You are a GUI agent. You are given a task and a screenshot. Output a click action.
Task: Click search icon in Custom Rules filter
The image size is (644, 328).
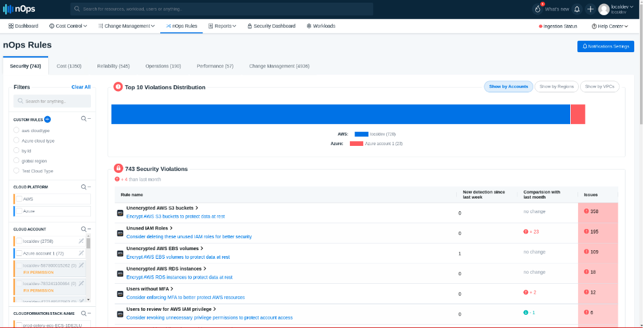pos(84,119)
